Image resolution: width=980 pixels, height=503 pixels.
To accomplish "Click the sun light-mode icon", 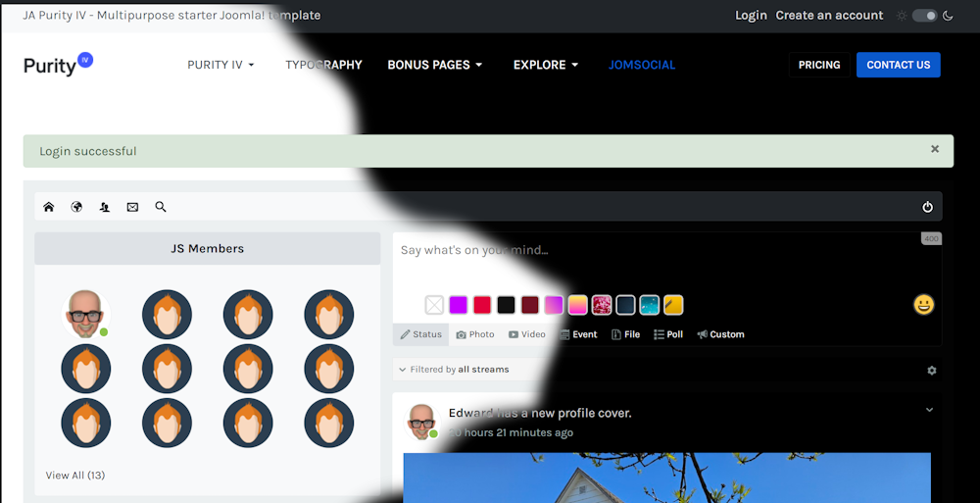I will click(x=902, y=16).
